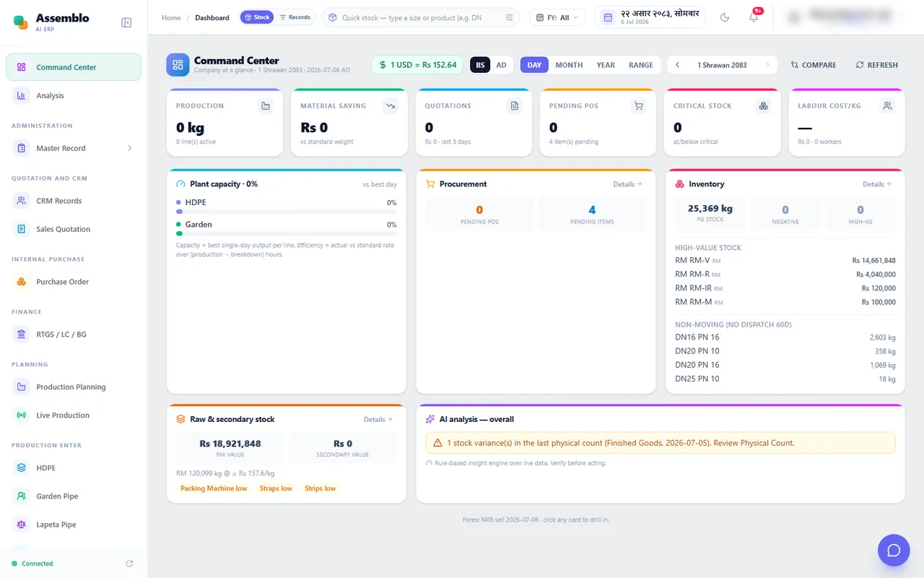Click the Production card icon

(x=266, y=106)
